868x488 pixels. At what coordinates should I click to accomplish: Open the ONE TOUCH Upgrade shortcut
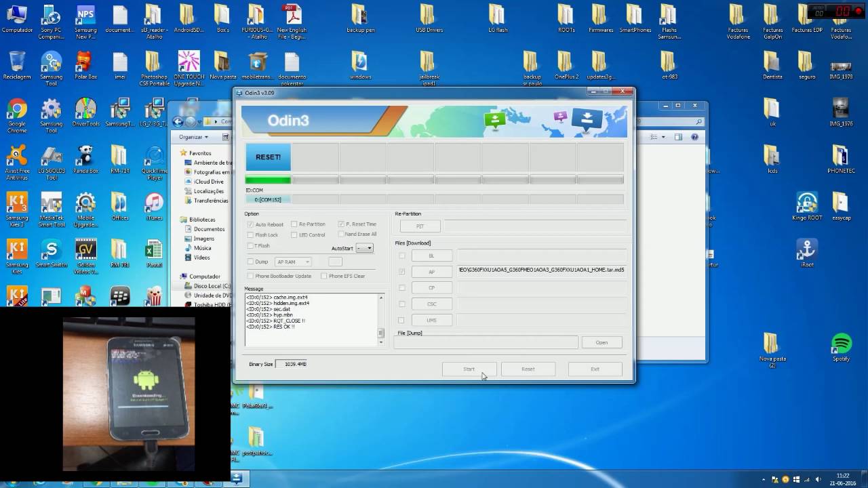[x=189, y=68]
